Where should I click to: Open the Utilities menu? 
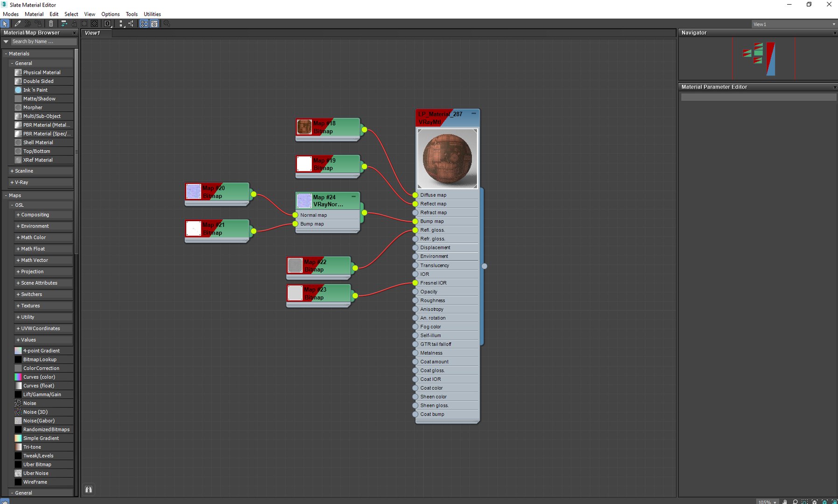[x=152, y=14]
